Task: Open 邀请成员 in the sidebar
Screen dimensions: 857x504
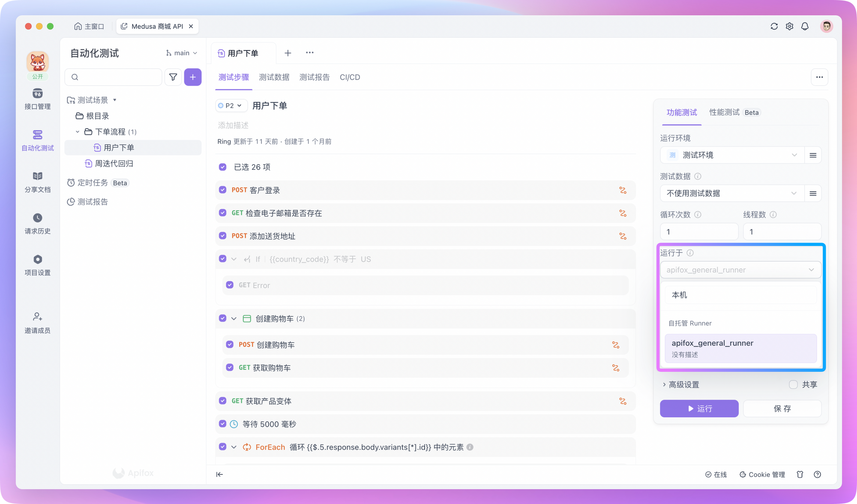Action: coord(38,323)
